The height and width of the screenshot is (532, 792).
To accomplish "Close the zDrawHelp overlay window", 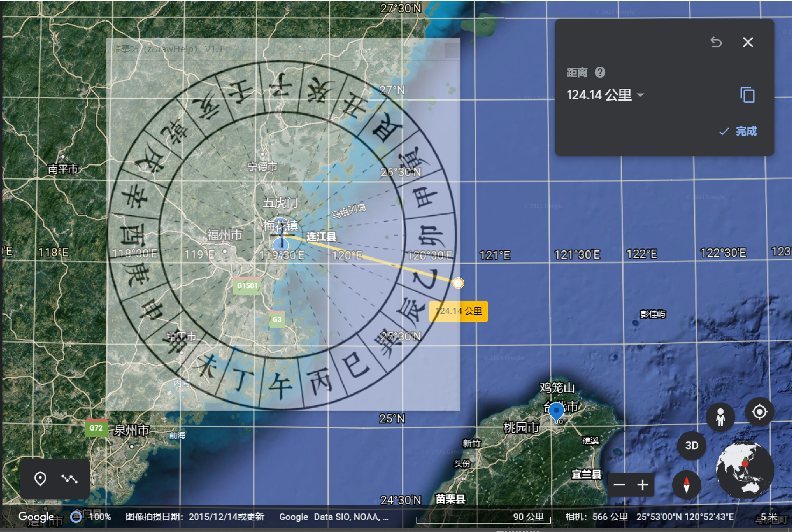I will pyautogui.click(x=452, y=50).
